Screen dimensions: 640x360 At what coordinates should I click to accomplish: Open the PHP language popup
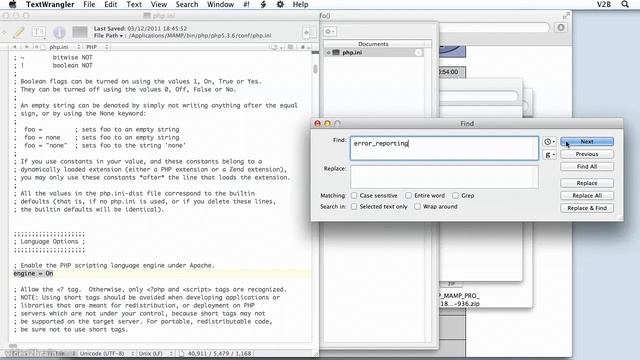pyautogui.click(x=97, y=47)
